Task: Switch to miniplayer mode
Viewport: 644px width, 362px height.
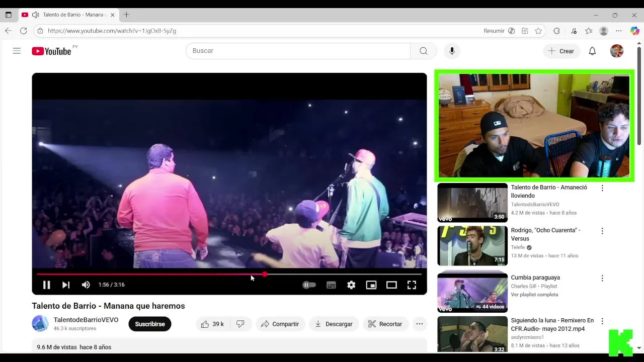Action: click(371, 285)
